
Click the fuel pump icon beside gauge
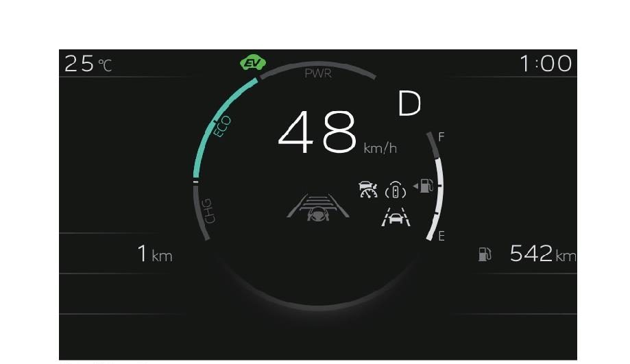tap(426, 186)
